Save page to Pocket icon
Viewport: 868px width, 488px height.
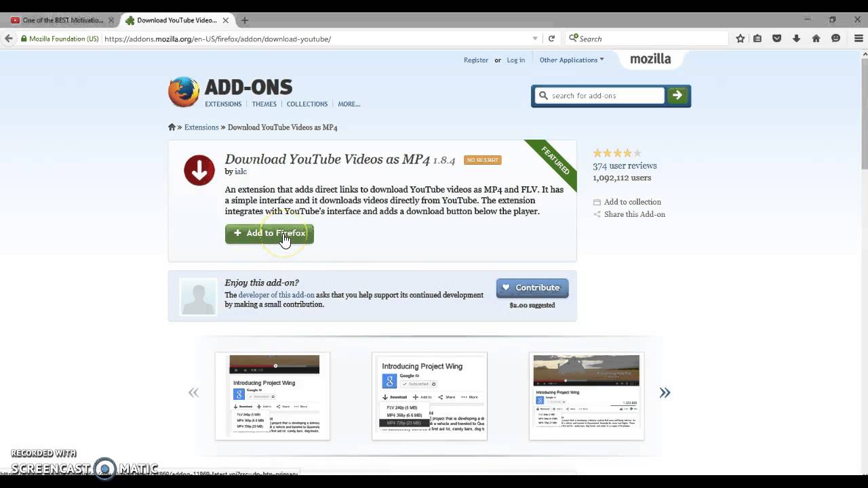pos(777,39)
